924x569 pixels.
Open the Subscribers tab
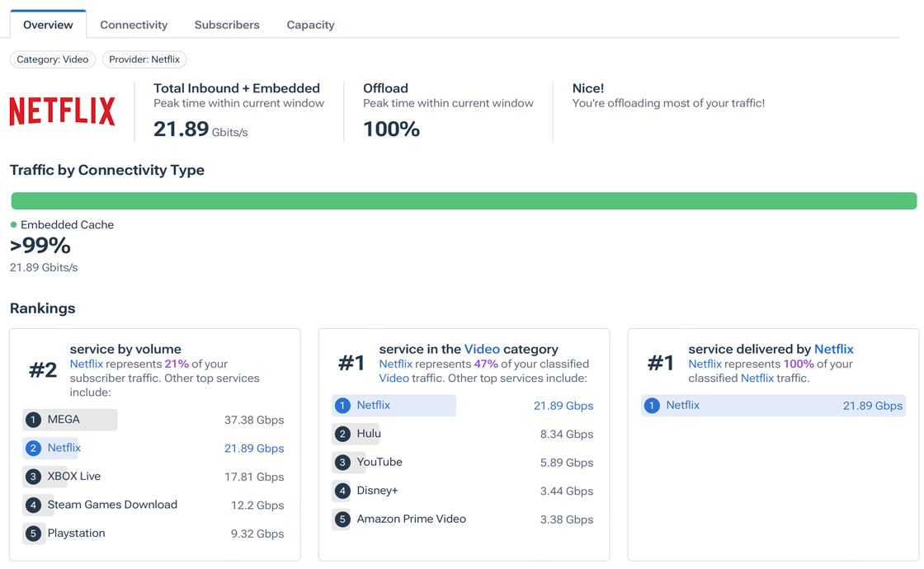click(227, 25)
